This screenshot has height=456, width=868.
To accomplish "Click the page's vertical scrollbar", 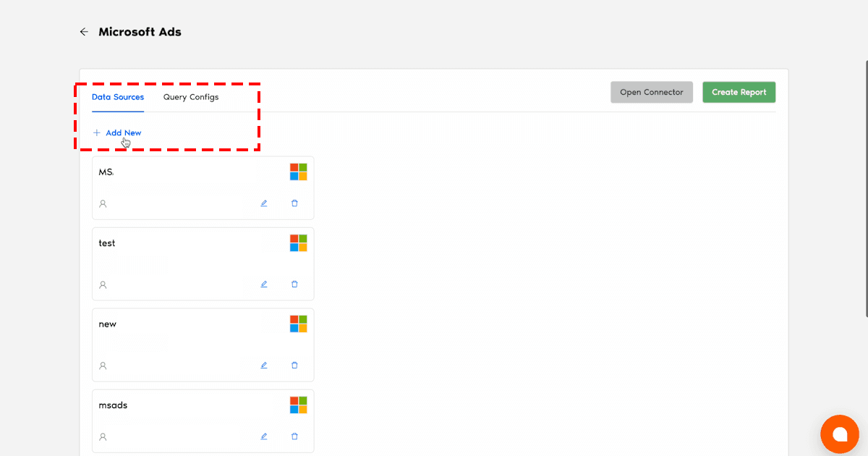I will pyautogui.click(x=866, y=188).
